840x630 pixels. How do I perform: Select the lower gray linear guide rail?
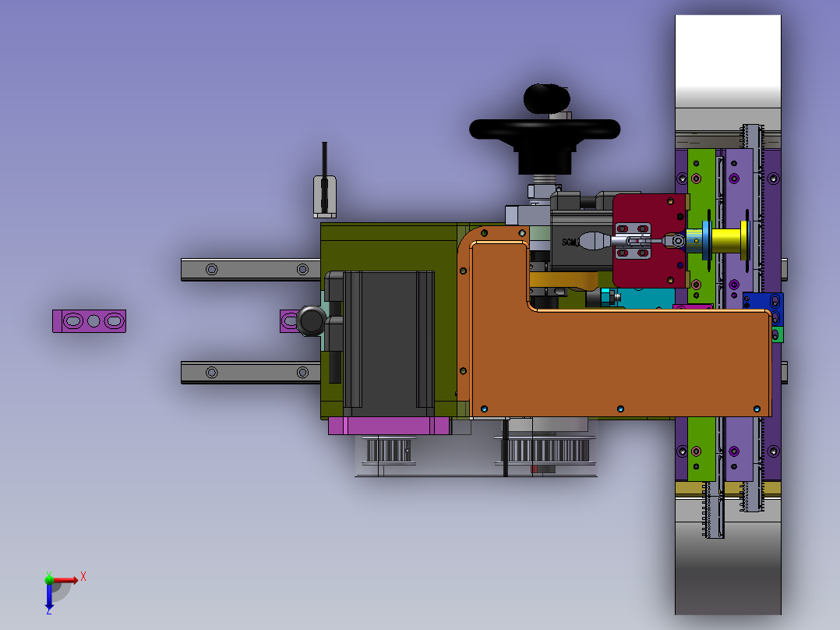251,373
